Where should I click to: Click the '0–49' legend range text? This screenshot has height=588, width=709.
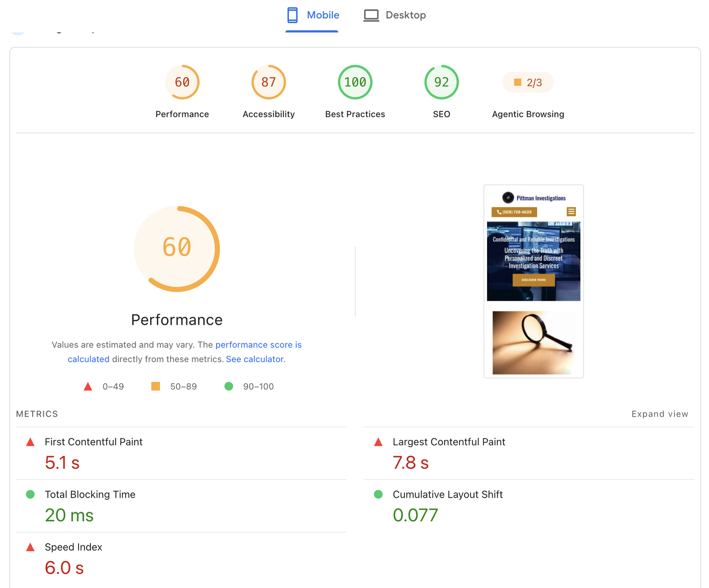[113, 386]
